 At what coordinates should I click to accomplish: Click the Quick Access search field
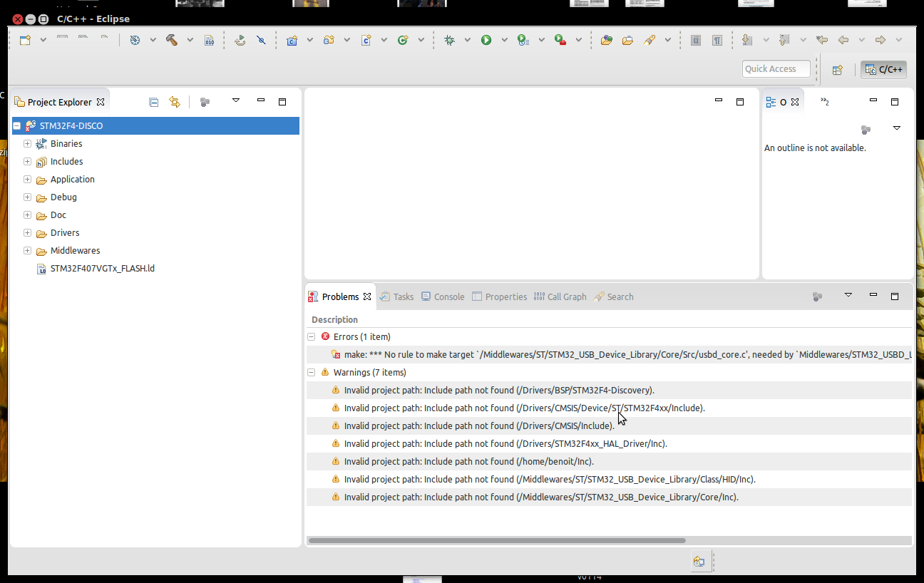[776, 68]
